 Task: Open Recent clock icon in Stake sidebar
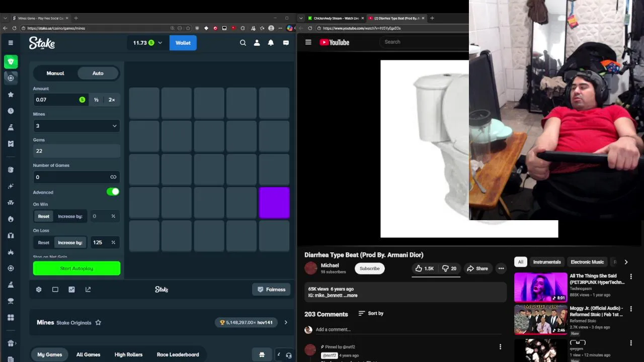[11, 111]
